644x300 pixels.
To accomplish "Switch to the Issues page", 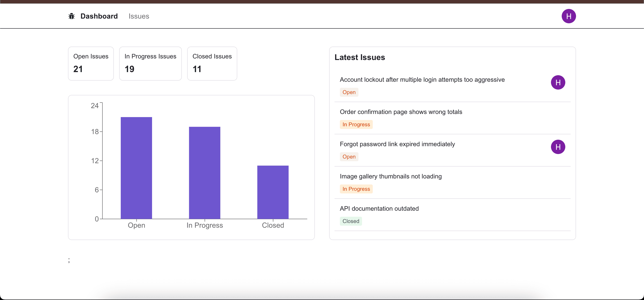I will (139, 16).
